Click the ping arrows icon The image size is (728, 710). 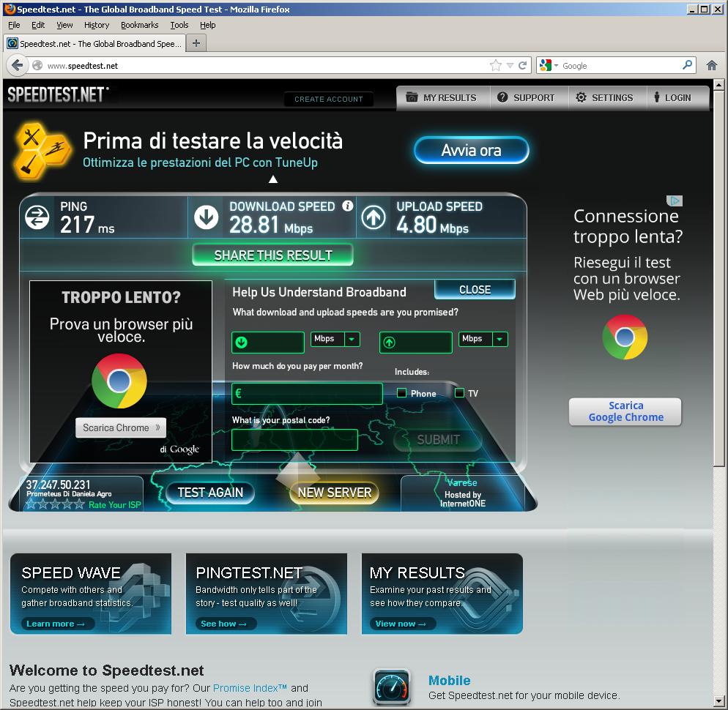pos(37,217)
